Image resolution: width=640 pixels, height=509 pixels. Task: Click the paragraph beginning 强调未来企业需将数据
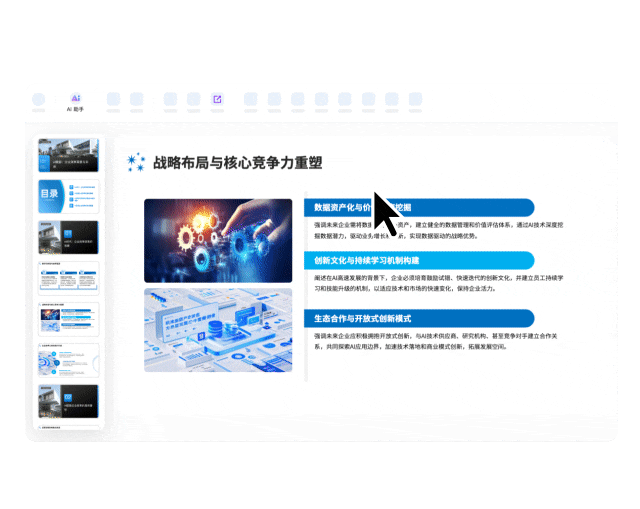click(x=438, y=230)
